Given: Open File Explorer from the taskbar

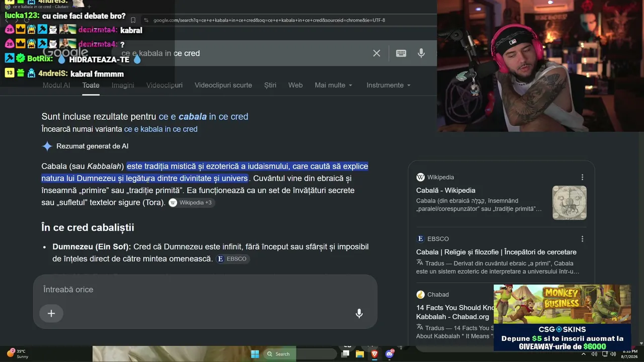Looking at the screenshot, I should (x=360, y=354).
